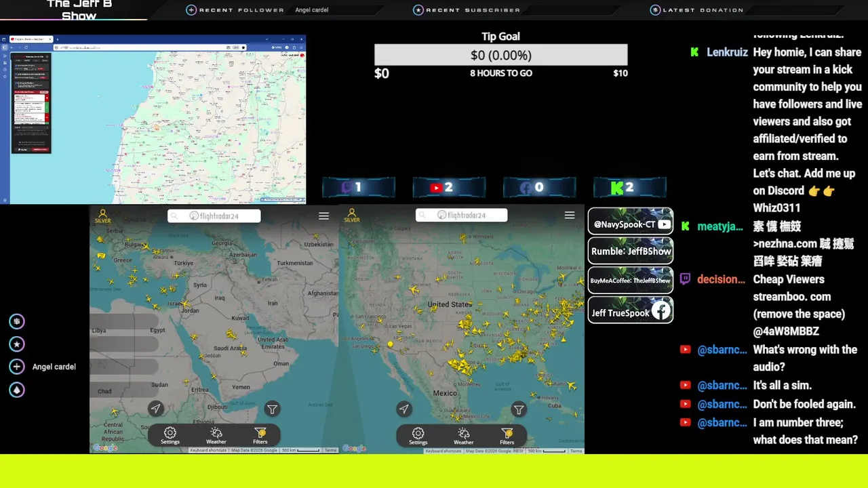Screen dimensions: 868x488
Task: Click the "United States" label on the map
Action: (x=450, y=304)
